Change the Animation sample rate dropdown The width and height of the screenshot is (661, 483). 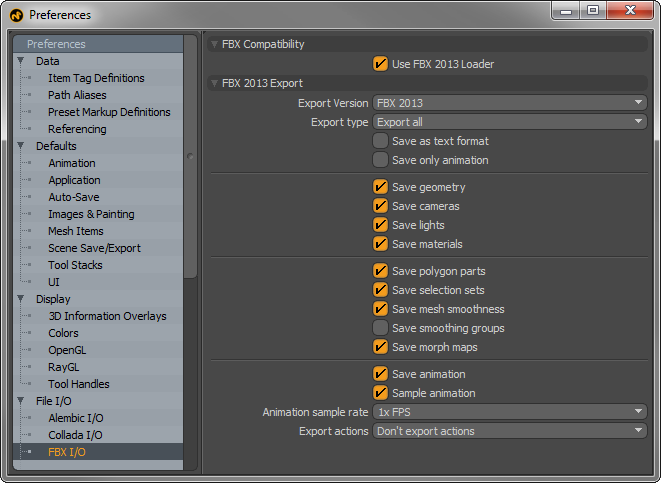click(509, 412)
